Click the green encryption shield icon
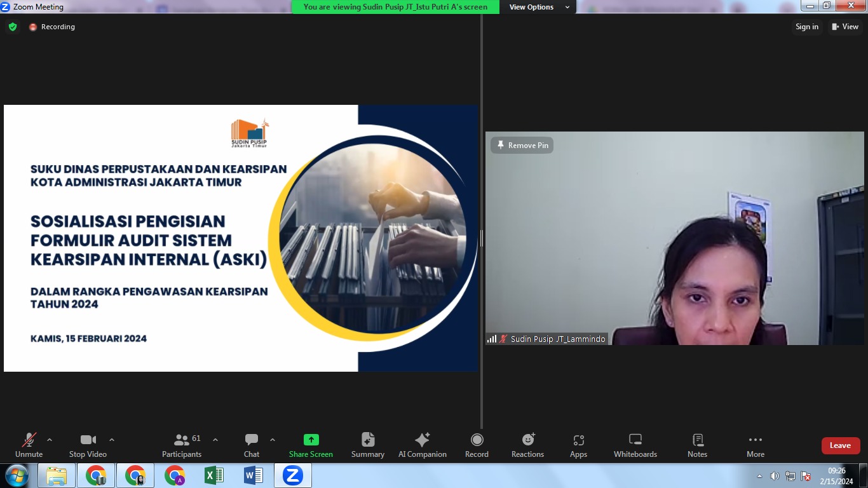This screenshot has width=868, height=488. [x=13, y=27]
